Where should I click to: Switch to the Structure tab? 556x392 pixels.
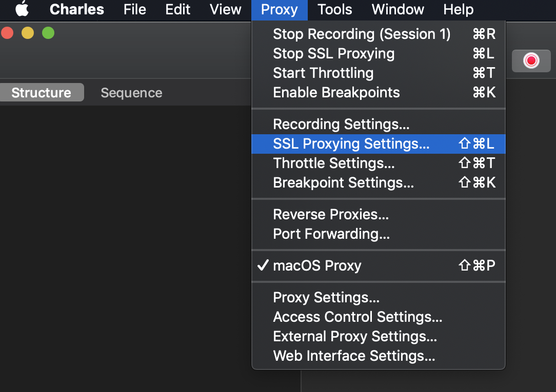(41, 92)
